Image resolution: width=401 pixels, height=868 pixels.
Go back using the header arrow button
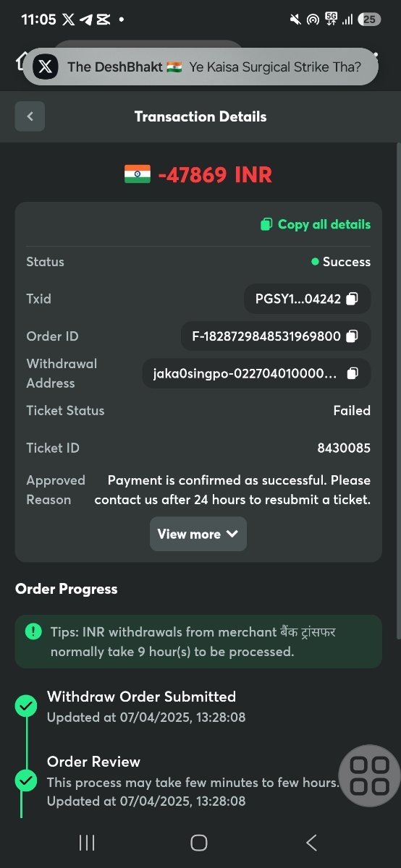[x=30, y=116]
